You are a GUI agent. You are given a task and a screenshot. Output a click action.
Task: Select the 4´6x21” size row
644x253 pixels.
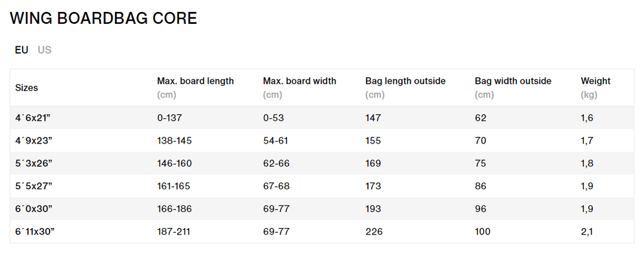pos(33,118)
